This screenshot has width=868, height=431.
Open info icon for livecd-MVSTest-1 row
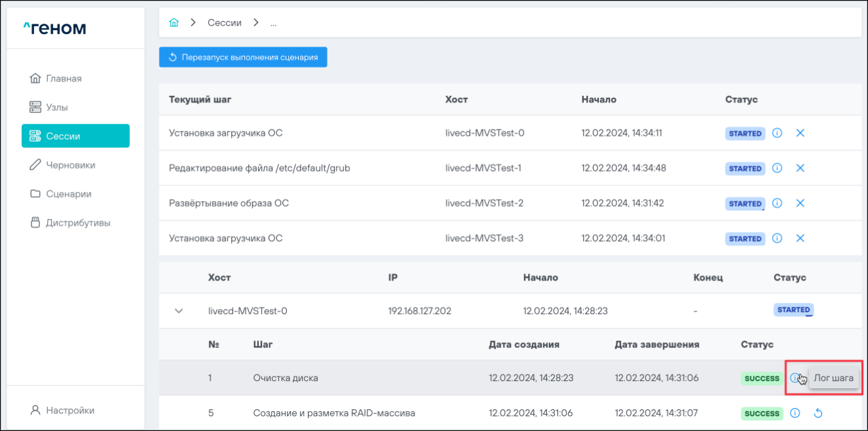[777, 168]
